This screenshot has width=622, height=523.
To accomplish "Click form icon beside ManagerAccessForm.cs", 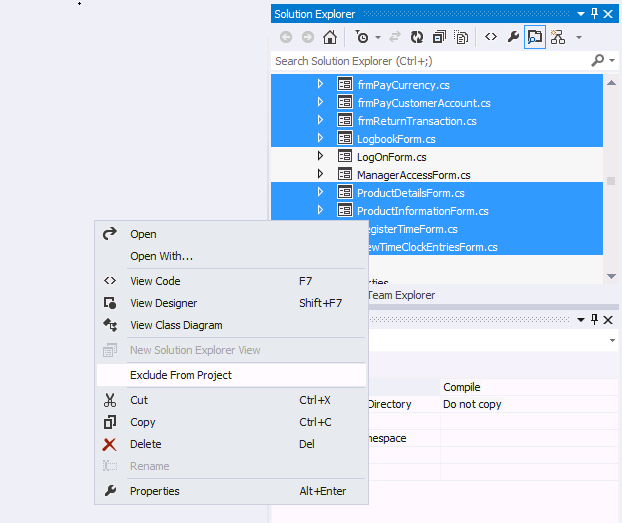I will (x=345, y=174).
